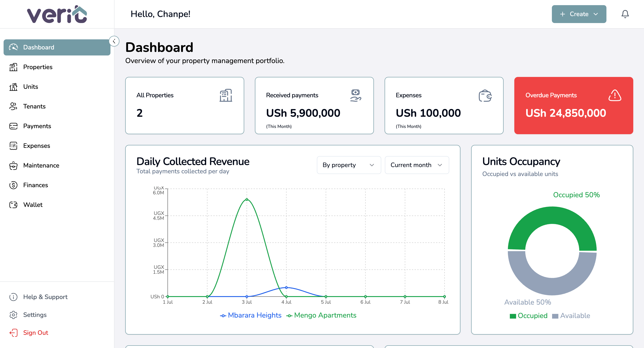
Task: Click Units Occupancy heading
Action: 521,161
